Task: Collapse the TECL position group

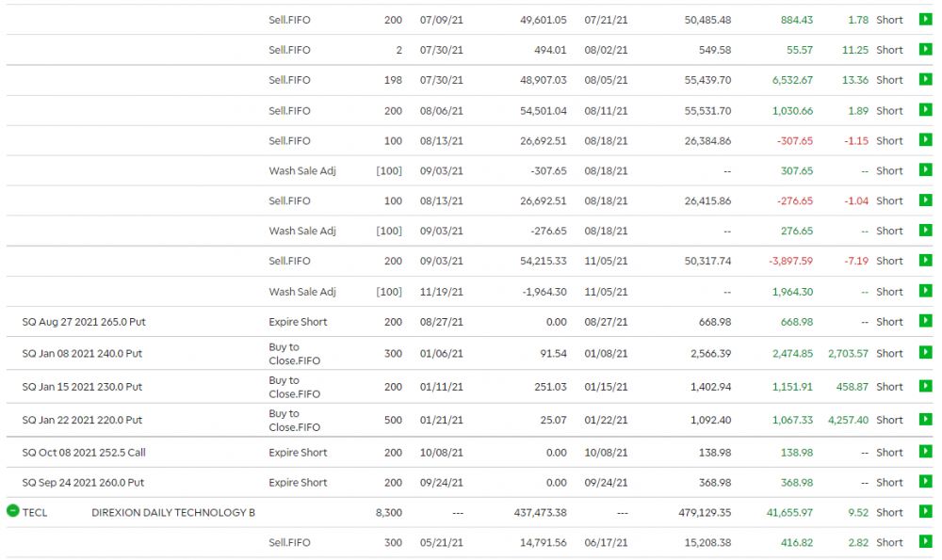Action: [x=12, y=511]
